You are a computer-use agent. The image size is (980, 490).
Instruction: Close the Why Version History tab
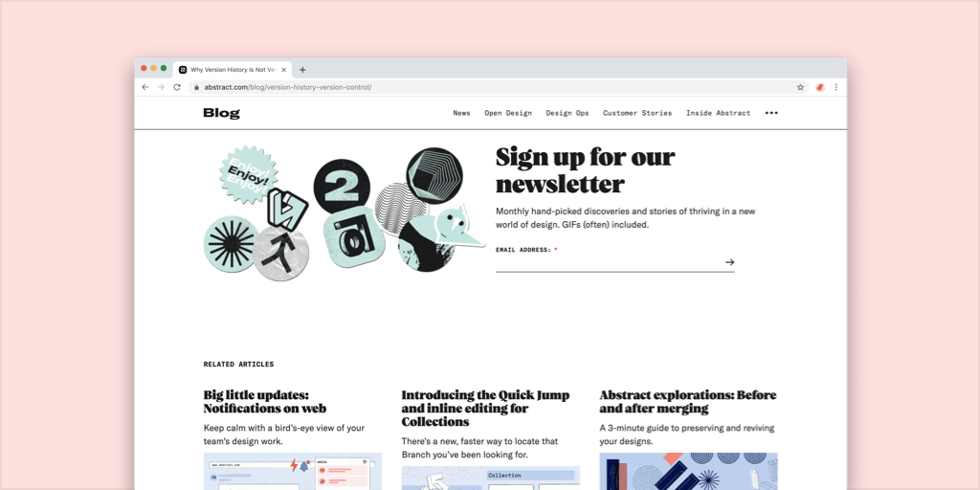pyautogui.click(x=283, y=70)
